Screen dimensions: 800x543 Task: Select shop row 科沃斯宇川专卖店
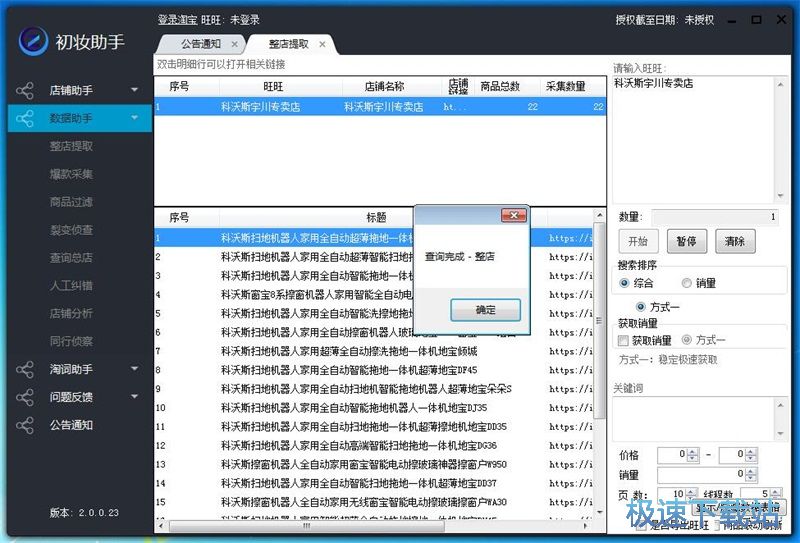point(380,107)
